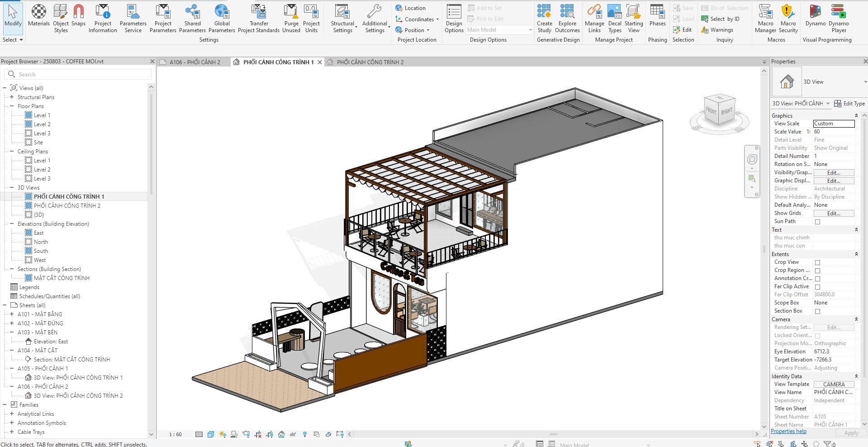
Task: Open the South elevation view
Action: click(41, 251)
